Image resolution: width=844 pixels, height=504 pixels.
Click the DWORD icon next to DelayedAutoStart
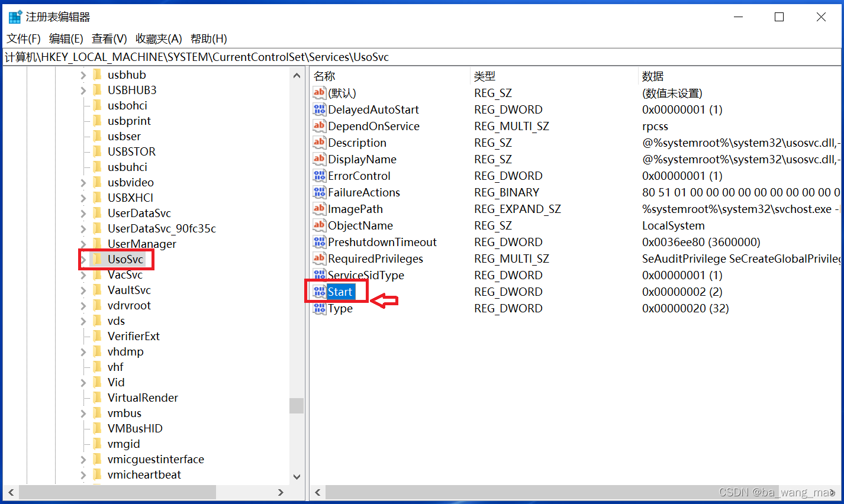click(x=320, y=109)
